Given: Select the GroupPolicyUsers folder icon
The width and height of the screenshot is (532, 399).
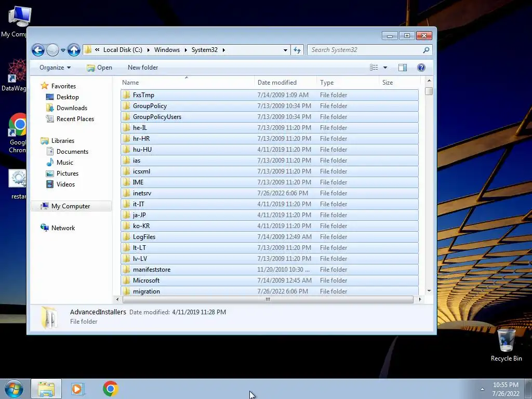Looking at the screenshot, I should [126, 117].
